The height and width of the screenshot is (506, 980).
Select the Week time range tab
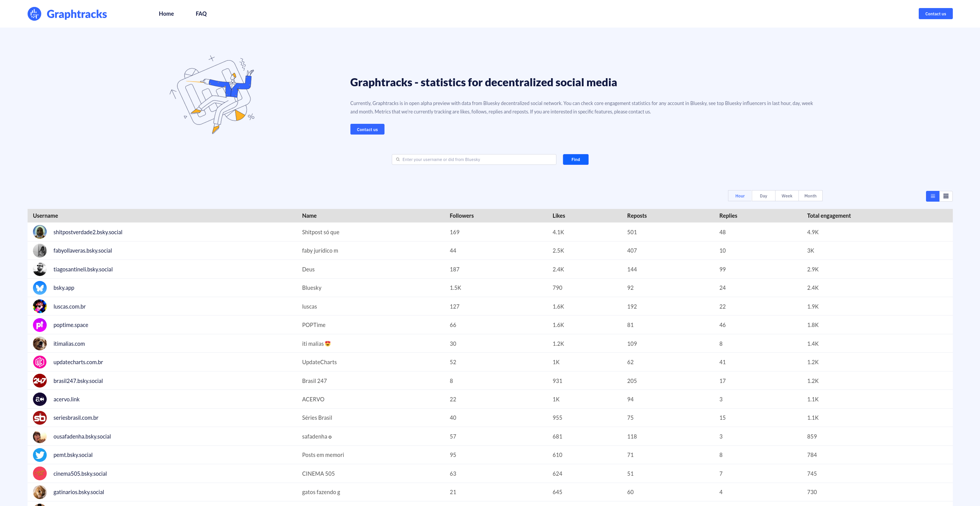(787, 196)
